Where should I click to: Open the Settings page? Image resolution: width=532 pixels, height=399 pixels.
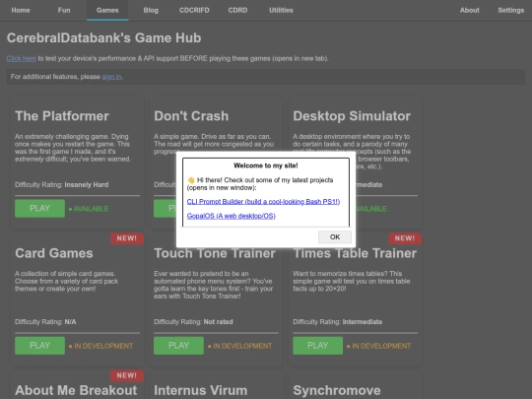[510, 10]
